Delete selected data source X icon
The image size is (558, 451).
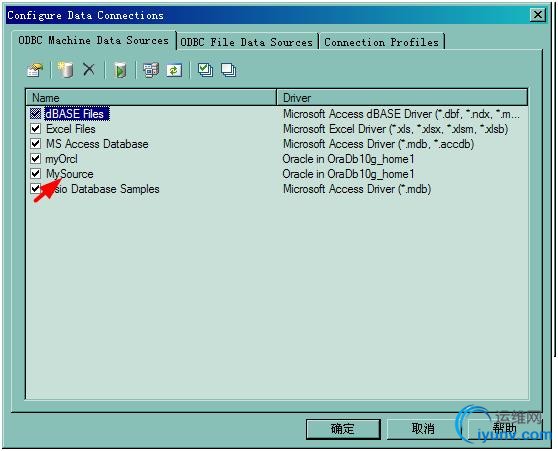click(x=89, y=69)
